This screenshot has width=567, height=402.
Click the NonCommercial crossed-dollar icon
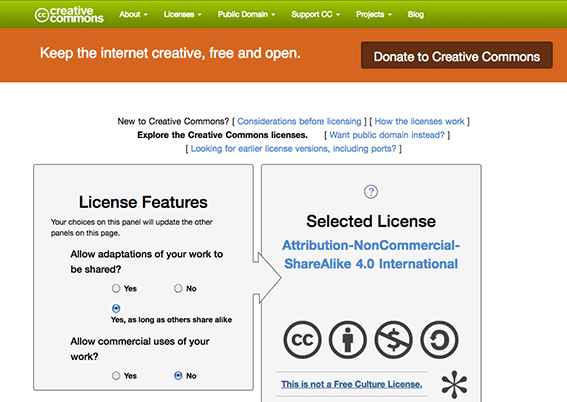pos(393,340)
